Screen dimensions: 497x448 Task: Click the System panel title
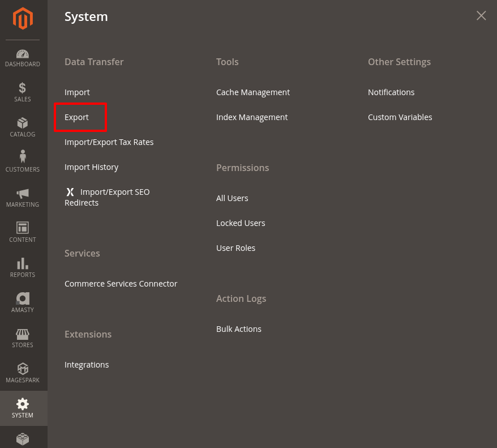[x=86, y=17]
